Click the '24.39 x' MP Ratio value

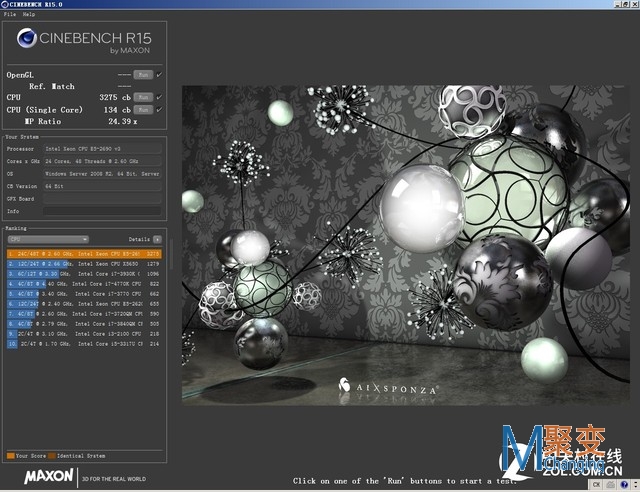pyautogui.click(x=122, y=121)
